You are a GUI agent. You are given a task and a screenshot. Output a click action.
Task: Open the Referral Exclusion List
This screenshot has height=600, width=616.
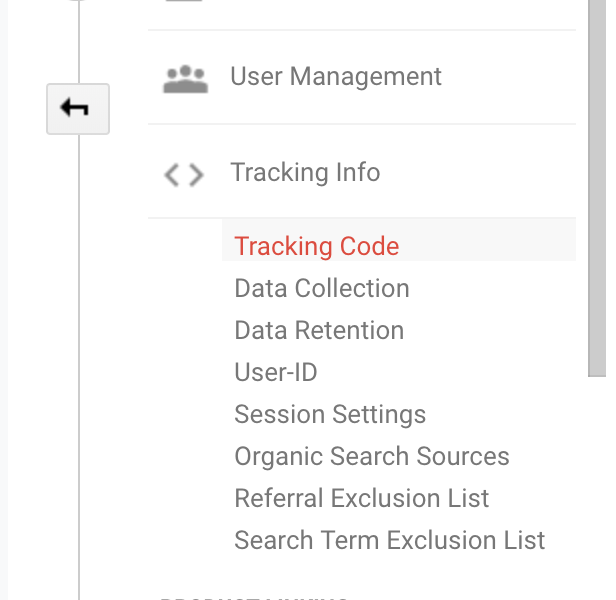point(361,498)
